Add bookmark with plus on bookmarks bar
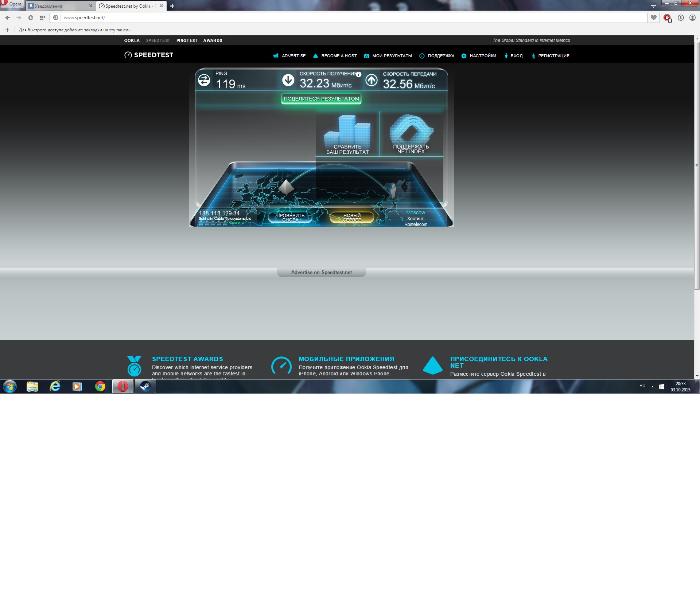Viewport: 700px width, 594px height. point(7,30)
